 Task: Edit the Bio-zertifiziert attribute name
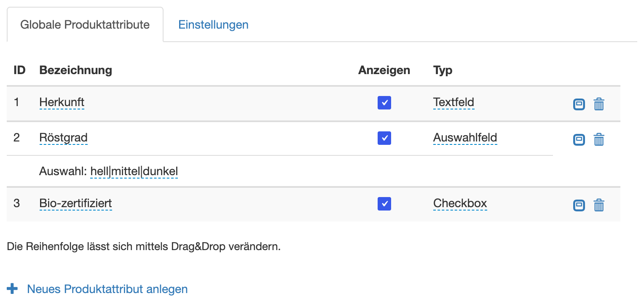tap(76, 204)
